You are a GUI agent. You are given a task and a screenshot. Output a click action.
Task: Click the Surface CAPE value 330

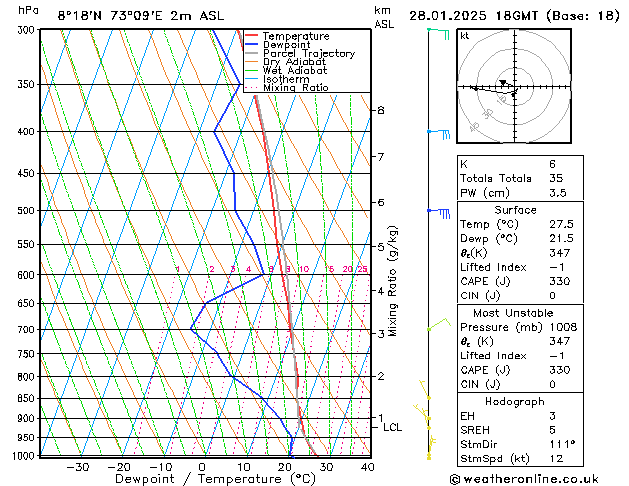point(560,281)
